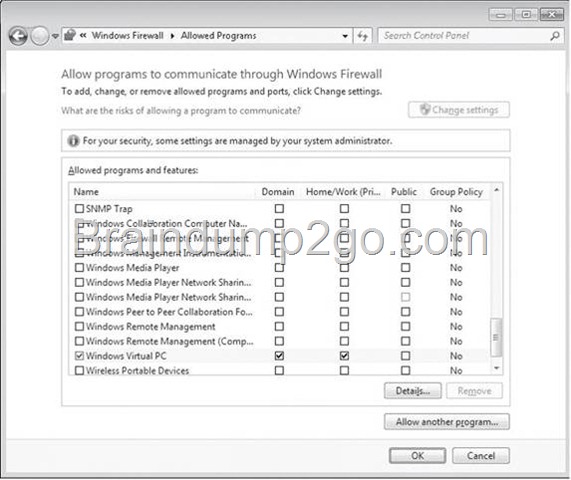Toggle Home/Work checkbox for Windows Media Player
This screenshot has width=571, height=480.
click(344, 267)
